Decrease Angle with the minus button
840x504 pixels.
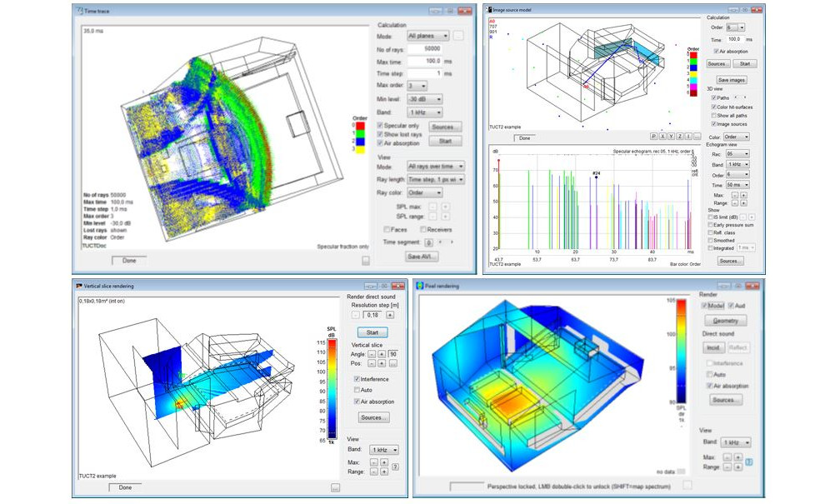(x=372, y=354)
